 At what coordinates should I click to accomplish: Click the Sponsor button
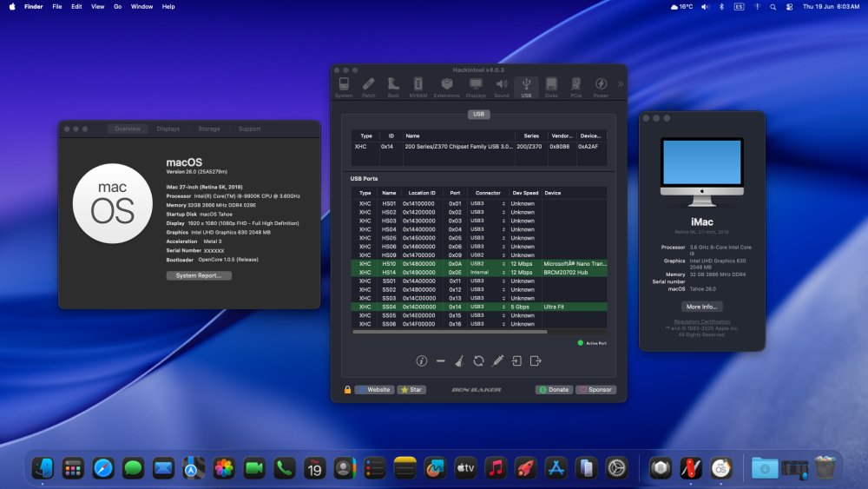coord(595,390)
